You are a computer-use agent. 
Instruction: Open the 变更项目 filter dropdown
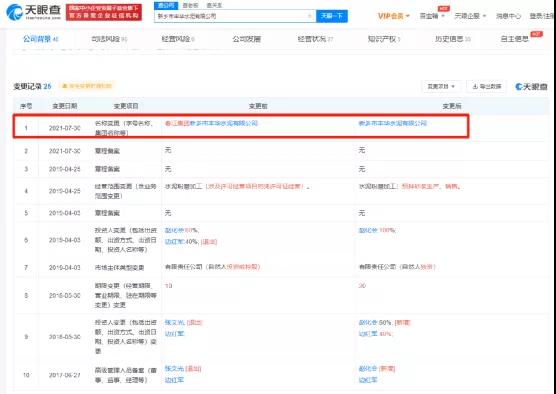coord(441,86)
